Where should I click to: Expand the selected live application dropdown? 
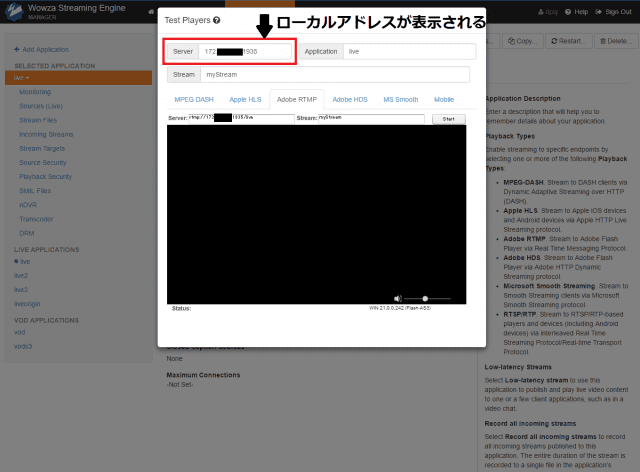coord(78,78)
